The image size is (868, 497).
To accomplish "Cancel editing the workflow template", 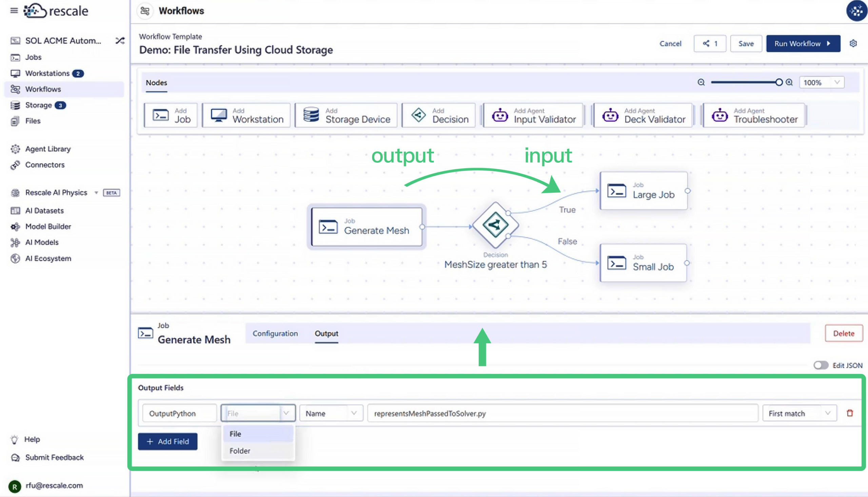I will (x=670, y=44).
